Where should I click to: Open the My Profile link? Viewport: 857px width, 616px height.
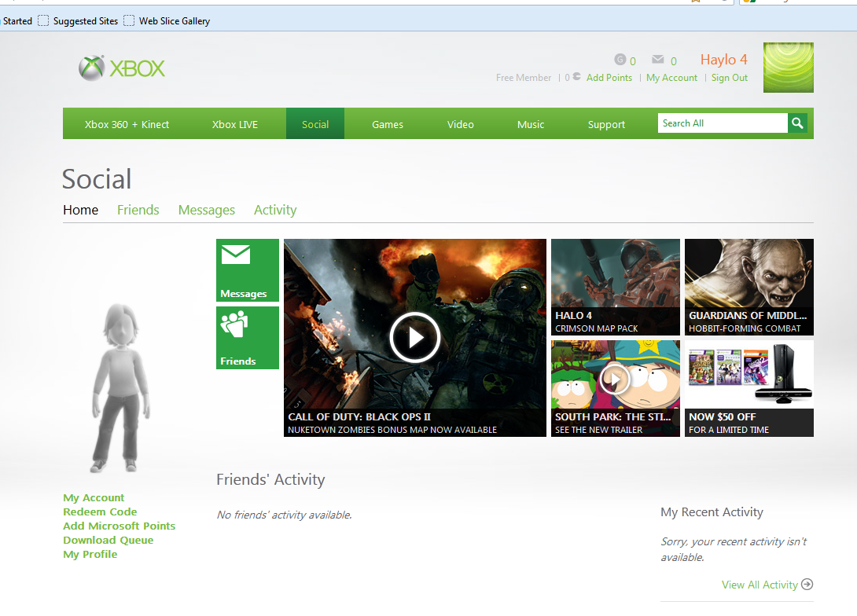click(x=90, y=554)
